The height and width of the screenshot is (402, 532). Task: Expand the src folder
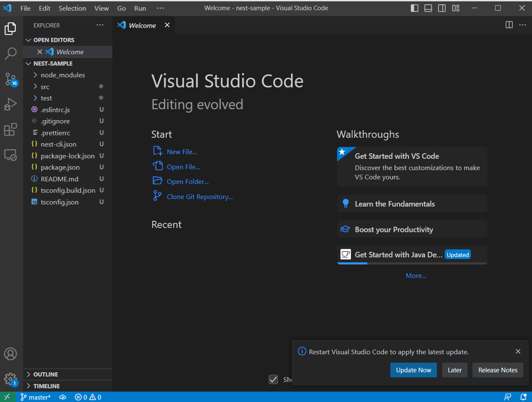click(x=67, y=87)
